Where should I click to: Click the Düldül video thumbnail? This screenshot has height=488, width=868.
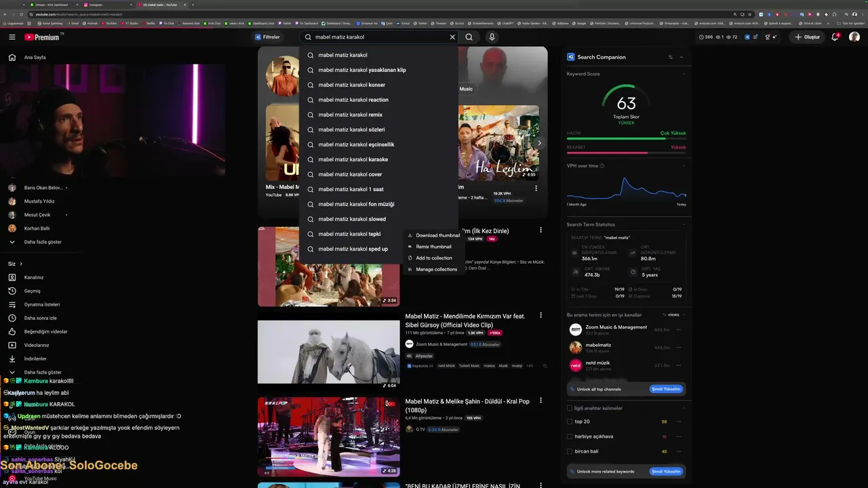coord(329,437)
